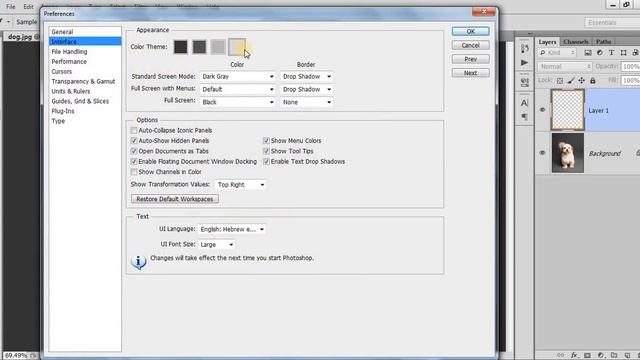Click Cancel in Preferences dialog
Screen dimensions: 640x360
pos(471,45)
